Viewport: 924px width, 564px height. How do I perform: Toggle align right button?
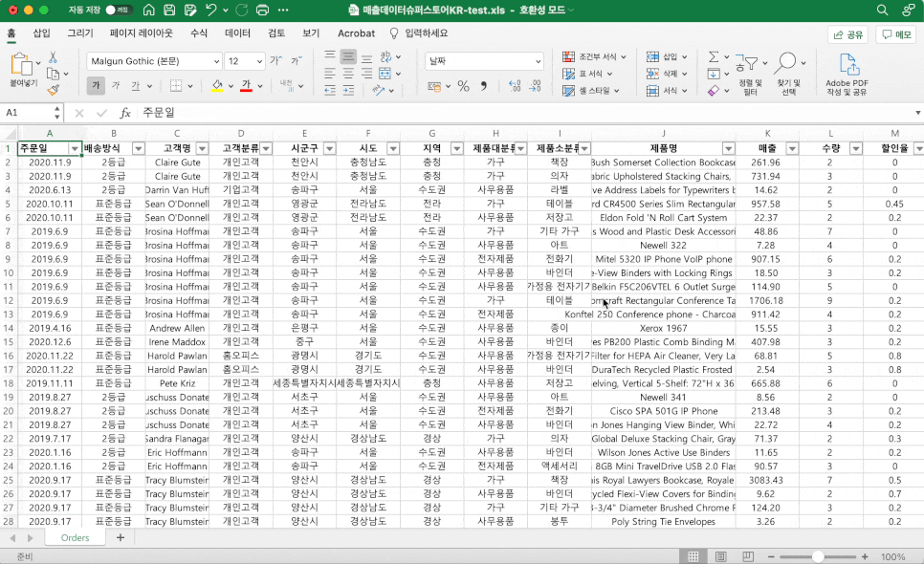pos(366,74)
